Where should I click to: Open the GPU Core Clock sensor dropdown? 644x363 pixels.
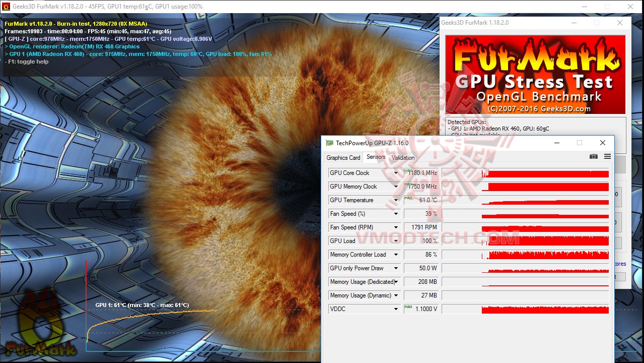coord(396,173)
